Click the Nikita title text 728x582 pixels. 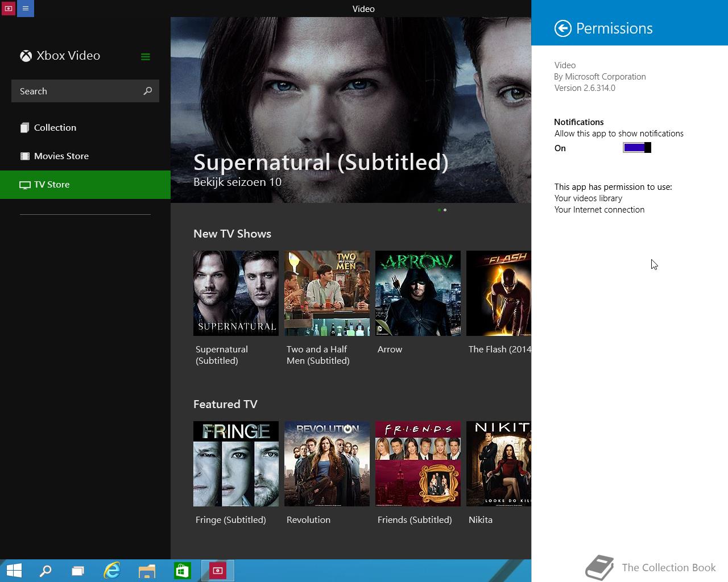pos(481,520)
